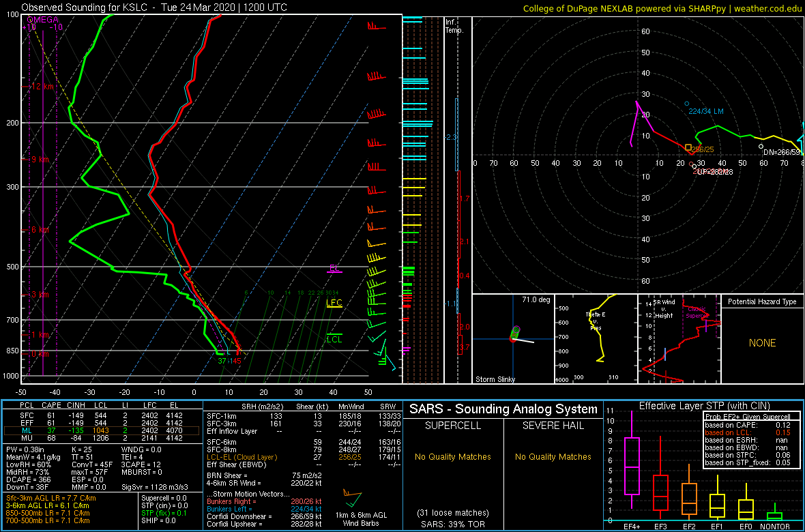Click the '3 km' height marker

pyautogui.click(x=40, y=295)
